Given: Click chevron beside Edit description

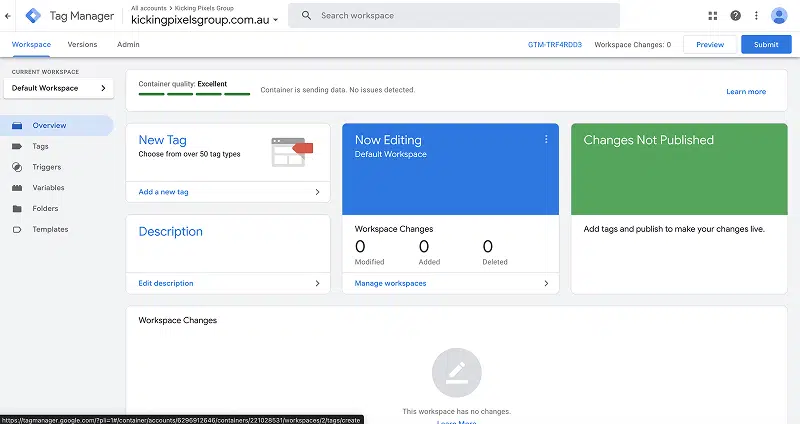Looking at the screenshot, I should pyautogui.click(x=317, y=283).
